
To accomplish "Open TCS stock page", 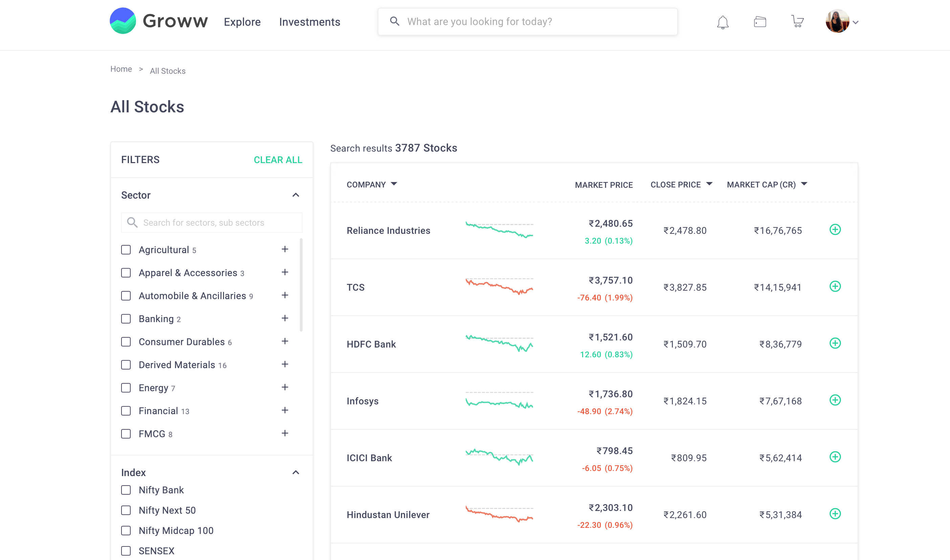I will pos(356,288).
